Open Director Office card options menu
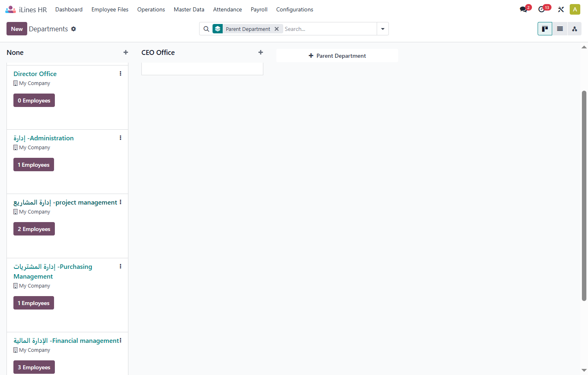 pyautogui.click(x=120, y=74)
